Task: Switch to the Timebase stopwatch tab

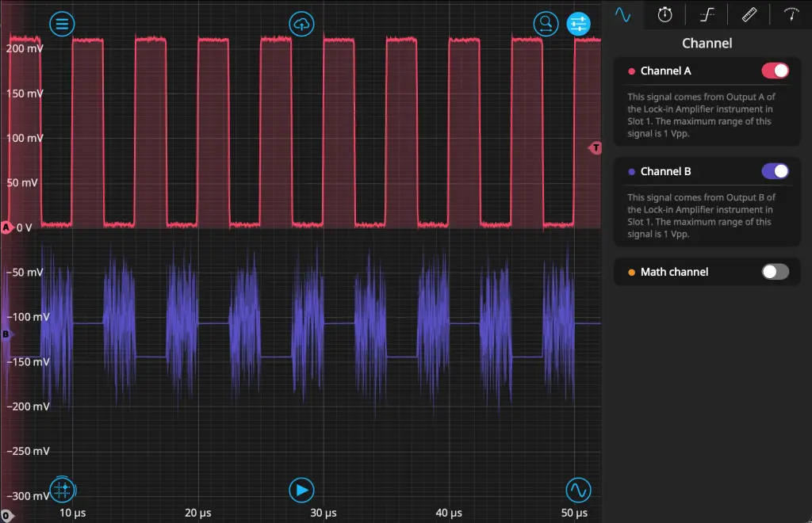Action: coord(665,14)
